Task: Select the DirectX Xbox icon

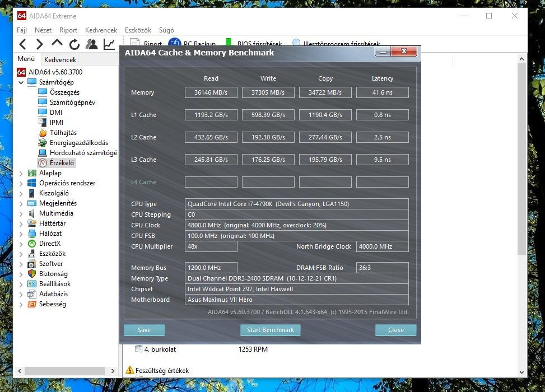Action: coord(32,243)
